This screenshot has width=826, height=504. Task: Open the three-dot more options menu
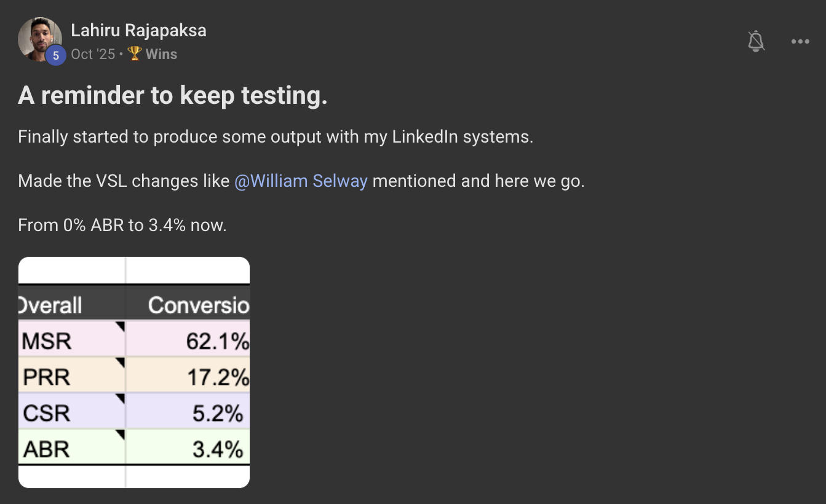[800, 42]
